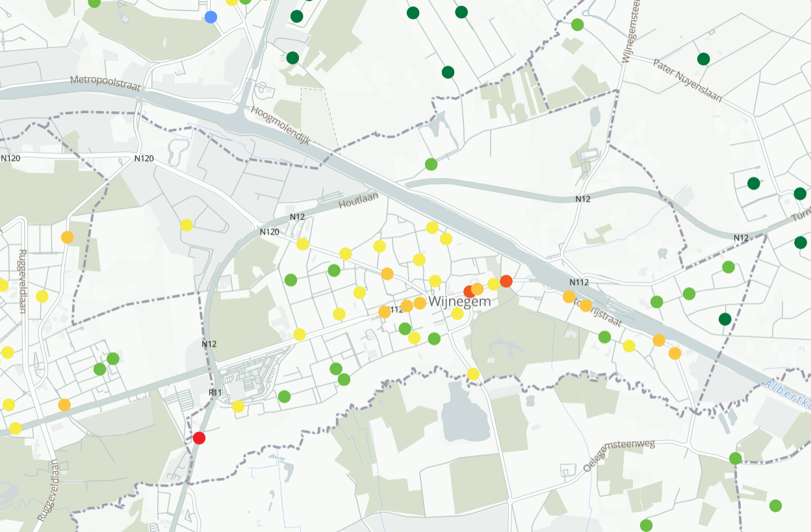This screenshot has width=811, height=532.
Task: Select the N12 label just above Houtlaan
Action: [297, 216]
